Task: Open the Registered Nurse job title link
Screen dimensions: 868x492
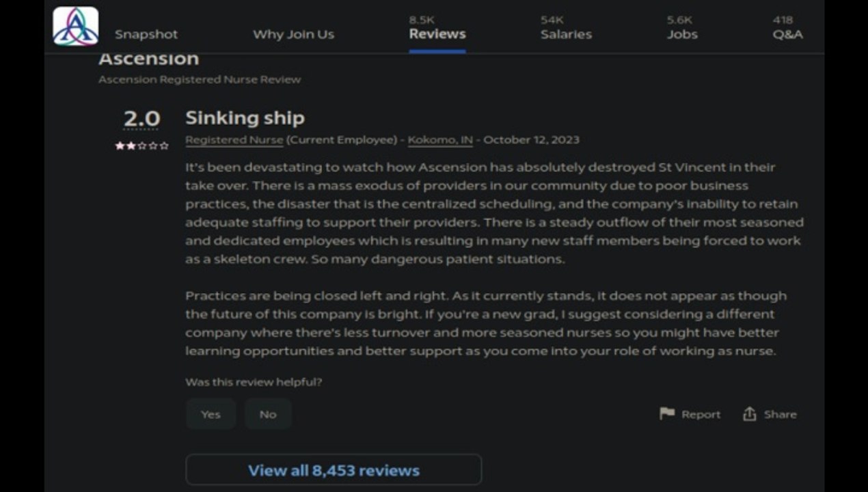Action: click(234, 139)
